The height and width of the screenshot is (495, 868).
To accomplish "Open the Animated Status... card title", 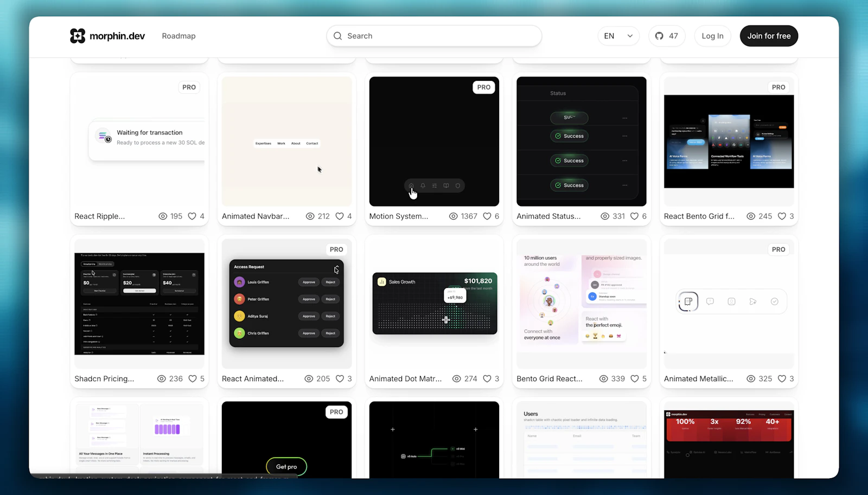I will [x=548, y=216].
